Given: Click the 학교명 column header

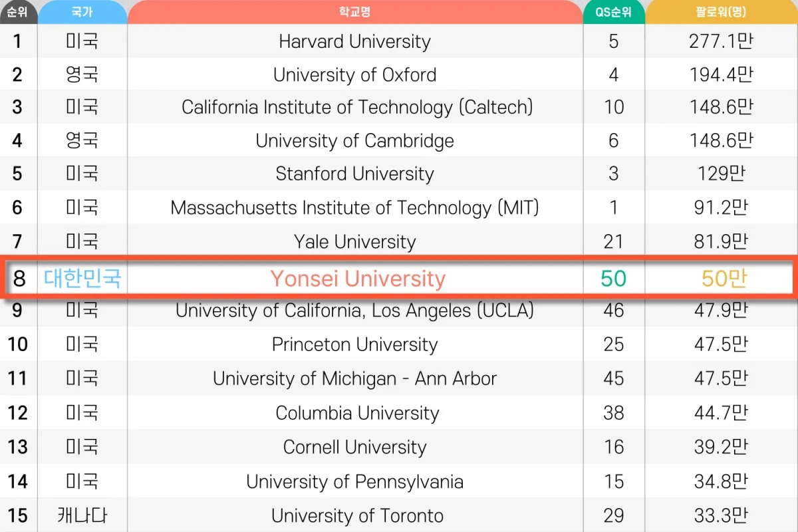Looking at the screenshot, I should pos(354,12).
